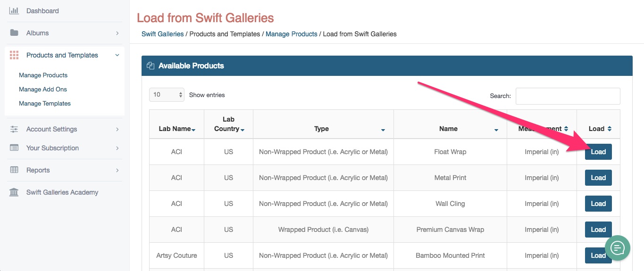
Task: Expand the Reports chevron
Action: (117, 170)
